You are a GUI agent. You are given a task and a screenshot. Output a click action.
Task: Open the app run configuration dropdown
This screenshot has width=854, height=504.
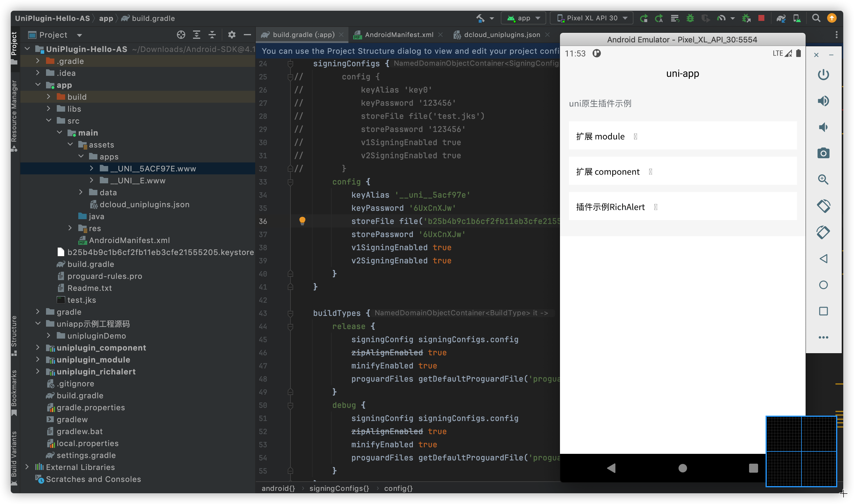coord(523,18)
